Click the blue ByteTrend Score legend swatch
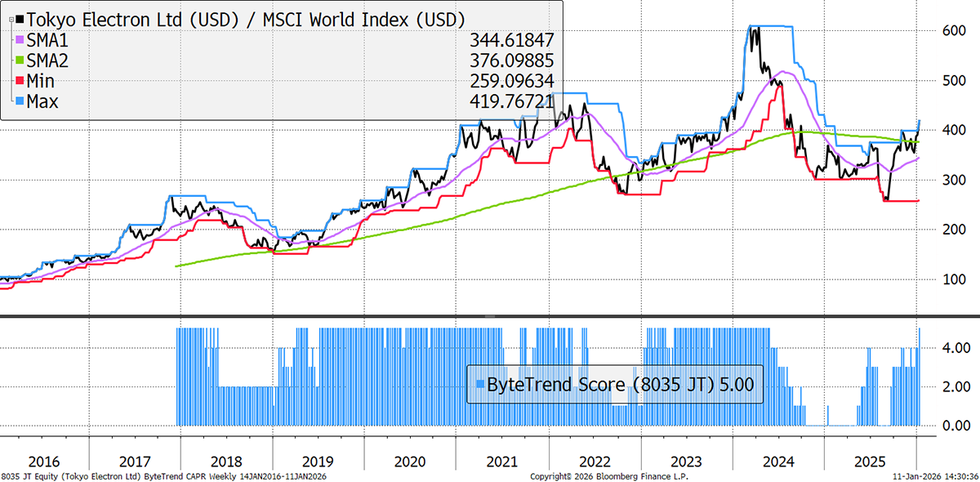Screen dimensions: 980x482 pyautogui.click(x=479, y=383)
